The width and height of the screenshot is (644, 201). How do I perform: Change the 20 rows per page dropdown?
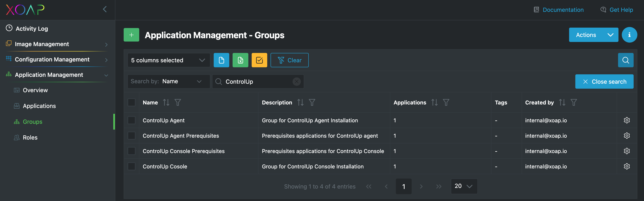tap(464, 186)
